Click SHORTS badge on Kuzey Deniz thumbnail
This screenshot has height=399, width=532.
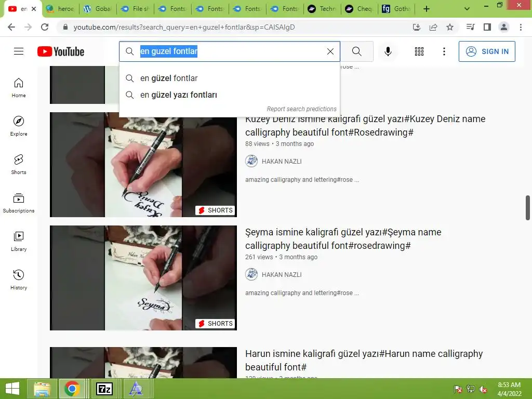point(216,210)
